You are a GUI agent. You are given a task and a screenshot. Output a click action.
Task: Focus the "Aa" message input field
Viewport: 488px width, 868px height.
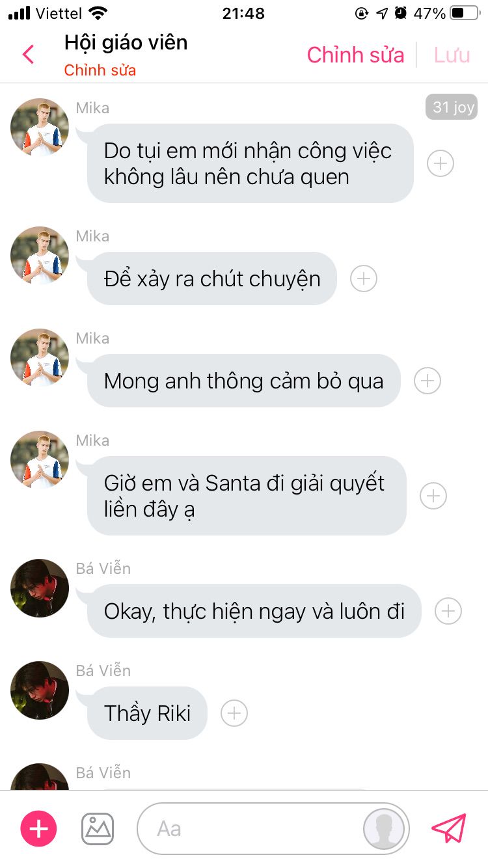coord(273,829)
